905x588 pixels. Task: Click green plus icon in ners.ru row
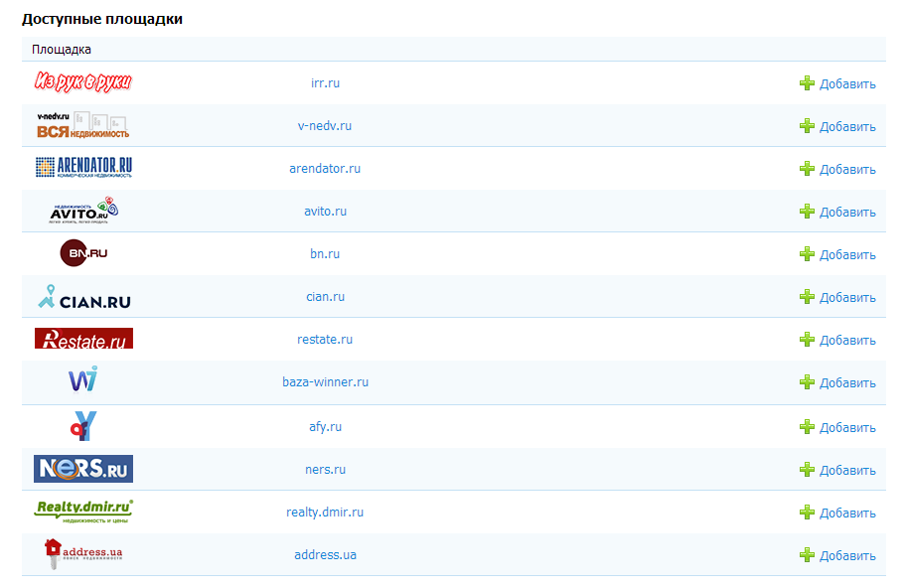click(x=807, y=470)
